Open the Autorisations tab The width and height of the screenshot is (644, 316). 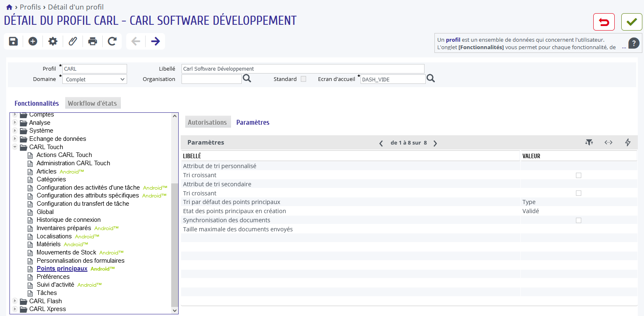coord(208,122)
